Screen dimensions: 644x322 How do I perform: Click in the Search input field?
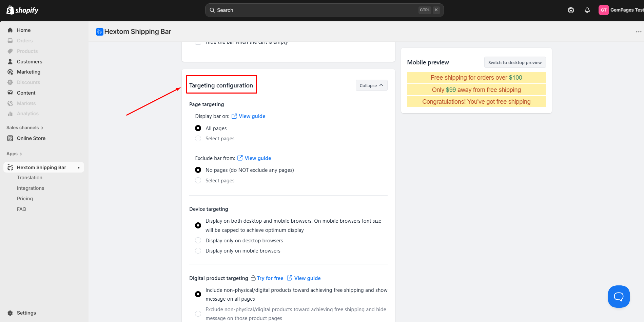(x=315, y=10)
